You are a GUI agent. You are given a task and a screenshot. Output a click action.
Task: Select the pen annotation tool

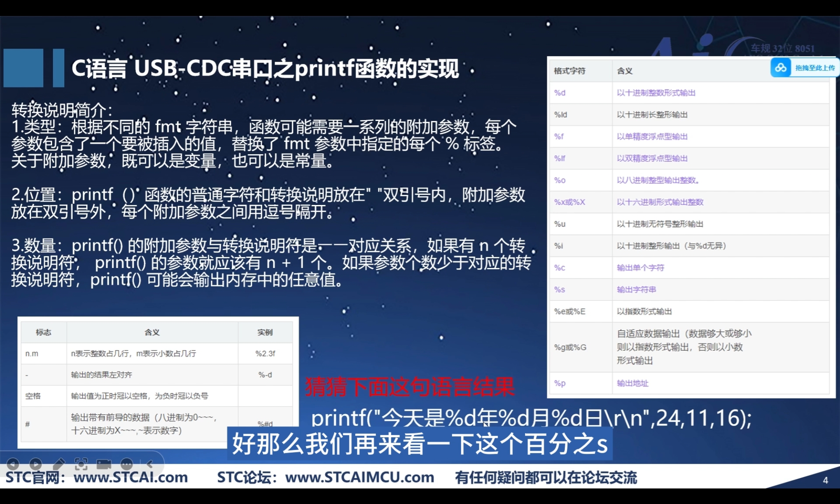[59, 464]
